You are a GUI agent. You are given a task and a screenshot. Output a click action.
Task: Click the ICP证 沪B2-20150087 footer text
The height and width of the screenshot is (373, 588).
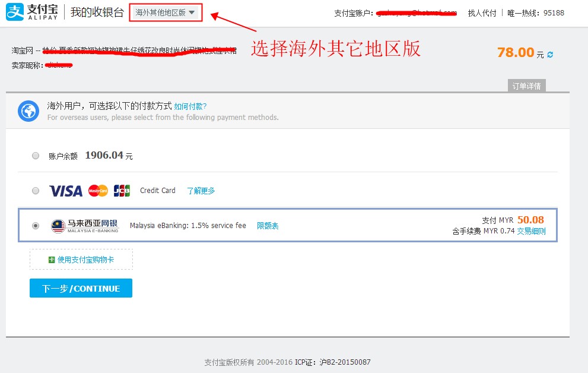click(333, 362)
